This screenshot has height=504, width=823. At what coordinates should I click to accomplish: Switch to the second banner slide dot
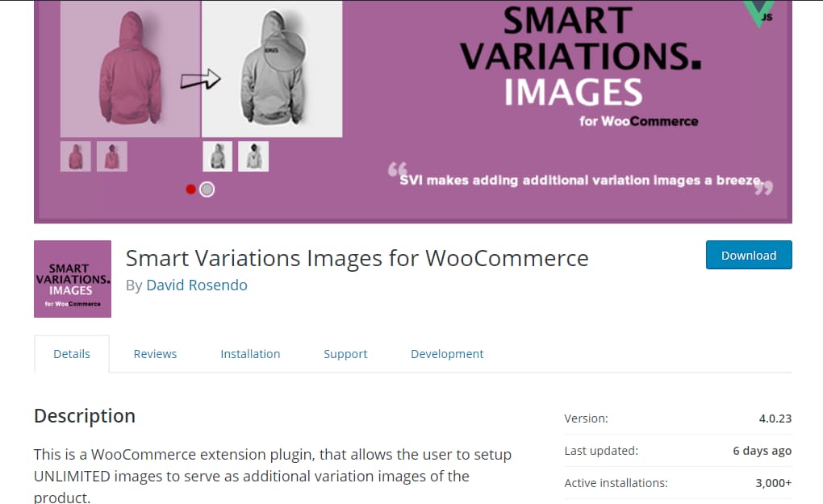207,189
